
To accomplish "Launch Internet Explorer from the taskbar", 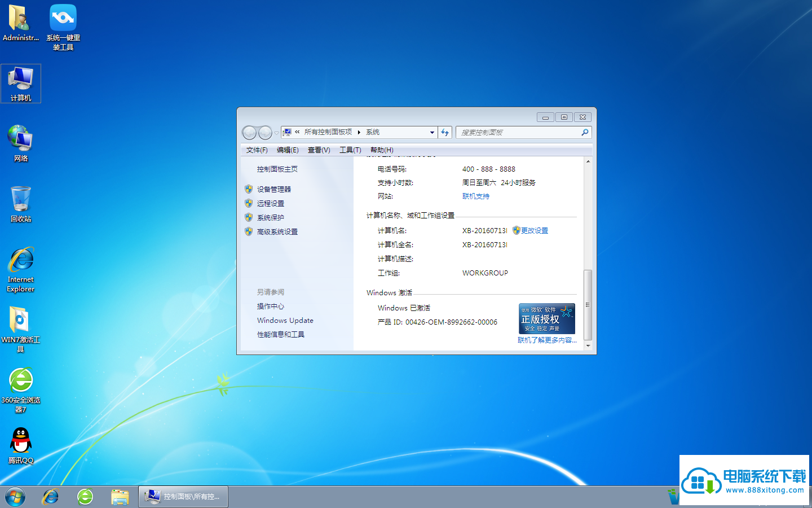I will [51, 497].
